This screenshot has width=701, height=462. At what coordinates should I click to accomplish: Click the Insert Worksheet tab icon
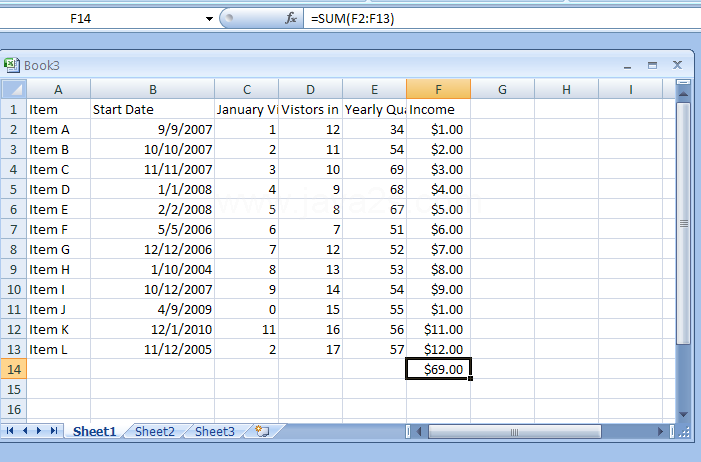(262, 431)
